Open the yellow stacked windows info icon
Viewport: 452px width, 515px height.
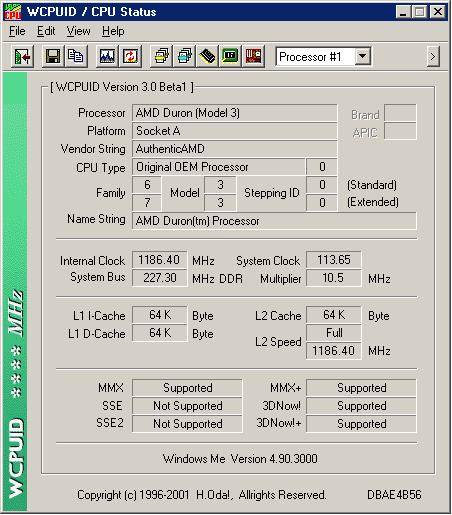pyautogui.click(x=161, y=56)
